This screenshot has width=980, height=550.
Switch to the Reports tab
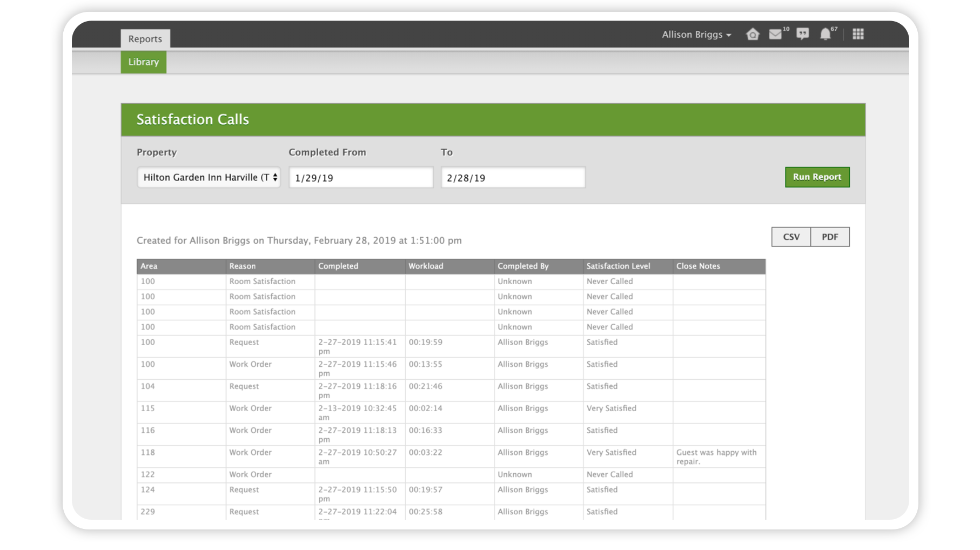click(x=145, y=38)
